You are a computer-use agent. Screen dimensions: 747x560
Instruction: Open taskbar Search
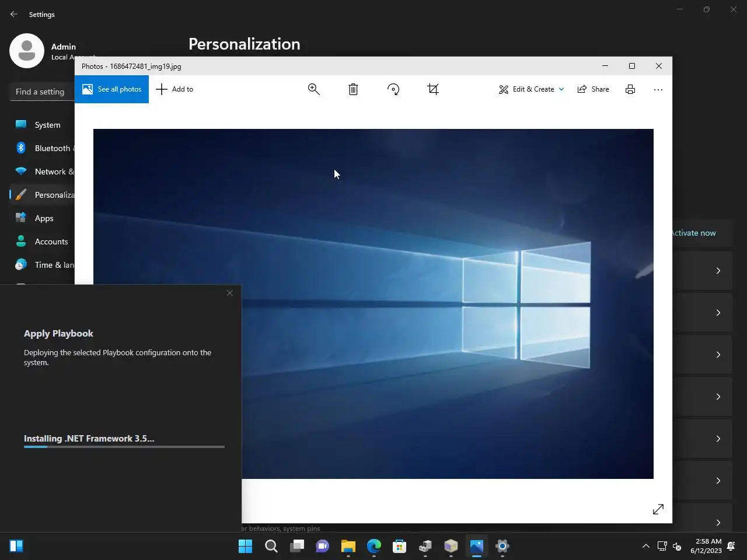click(x=271, y=546)
